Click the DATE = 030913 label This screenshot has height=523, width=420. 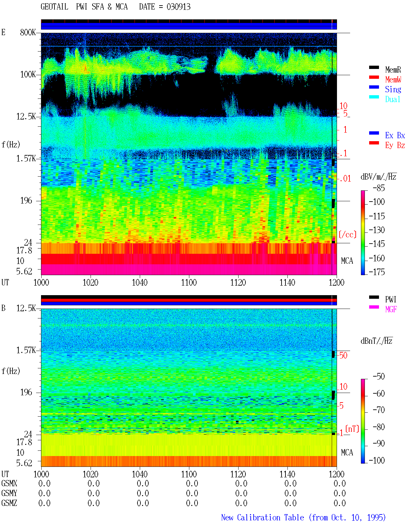coord(165,7)
